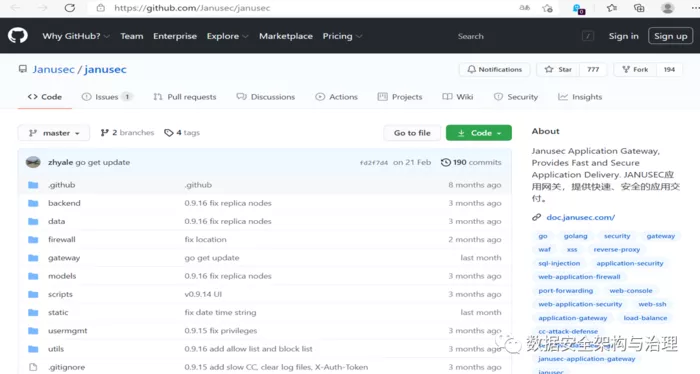Switch to the Security tab
This screenshot has height=374, width=700.
tap(516, 97)
